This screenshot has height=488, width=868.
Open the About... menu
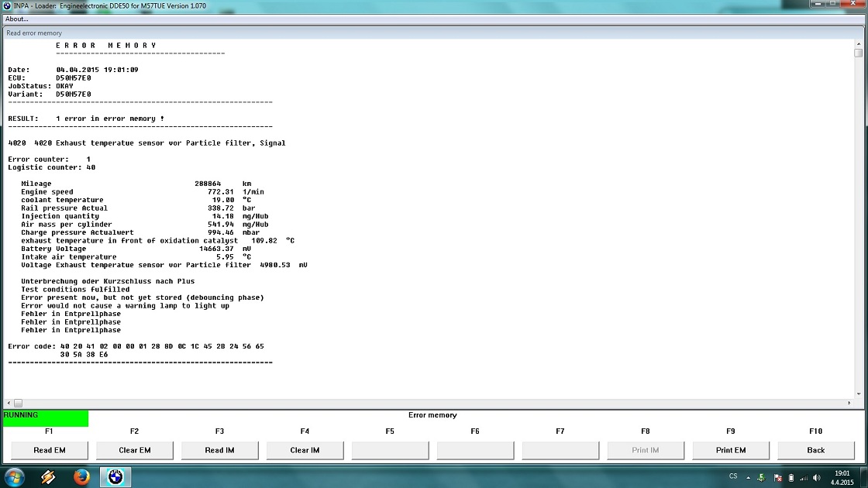(x=16, y=19)
